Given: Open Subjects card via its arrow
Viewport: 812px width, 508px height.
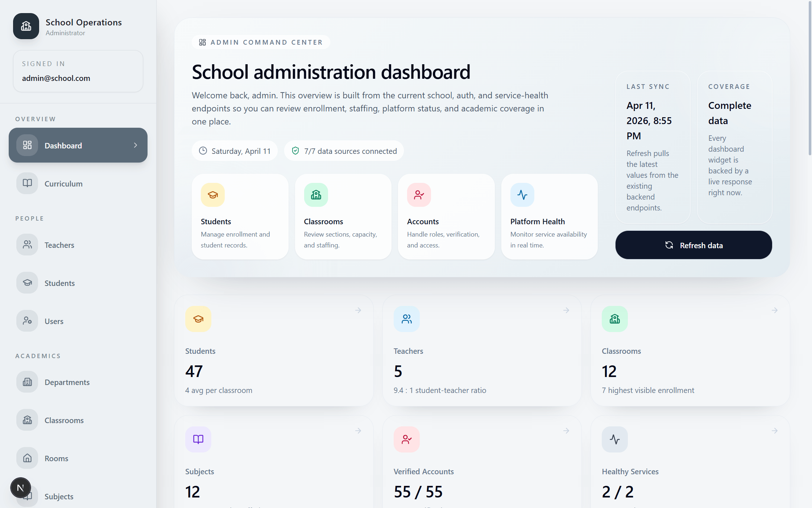Looking at the screenshot, I should (358, 431).
